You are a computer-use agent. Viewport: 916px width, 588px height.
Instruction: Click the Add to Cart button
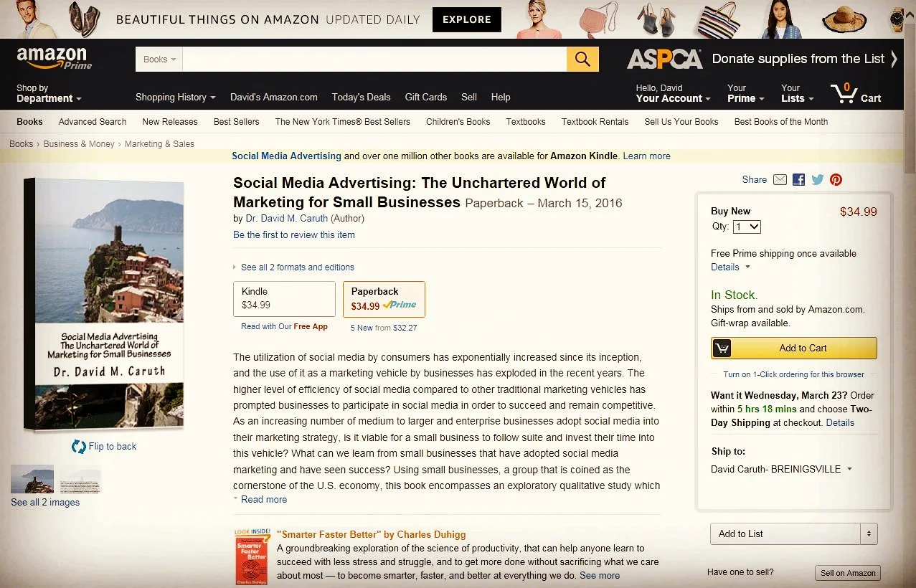793,348
